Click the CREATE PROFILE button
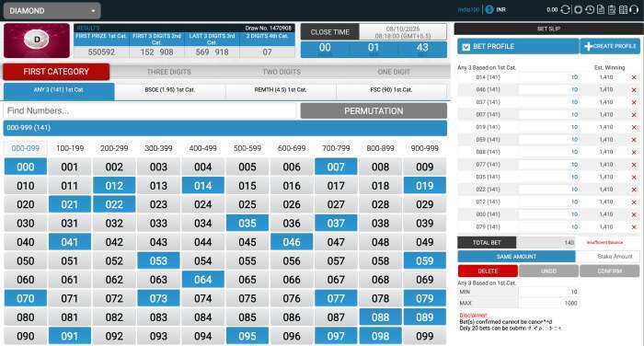 click(x=610, y=46)
